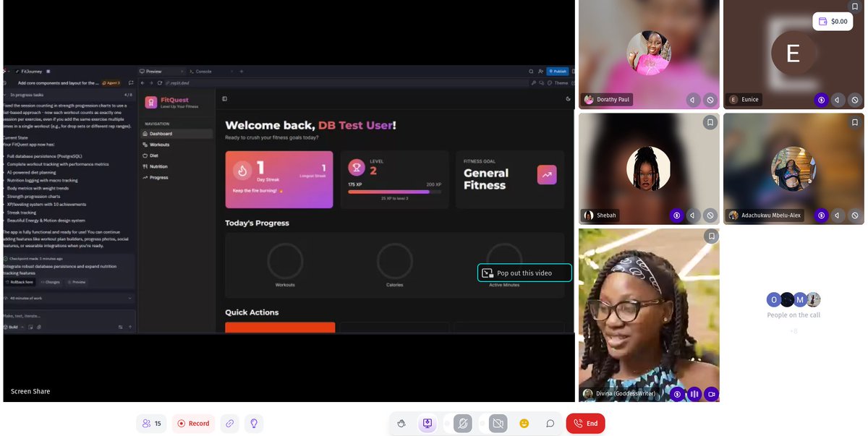Bookmark the Eunice video tile

point(856,7)
